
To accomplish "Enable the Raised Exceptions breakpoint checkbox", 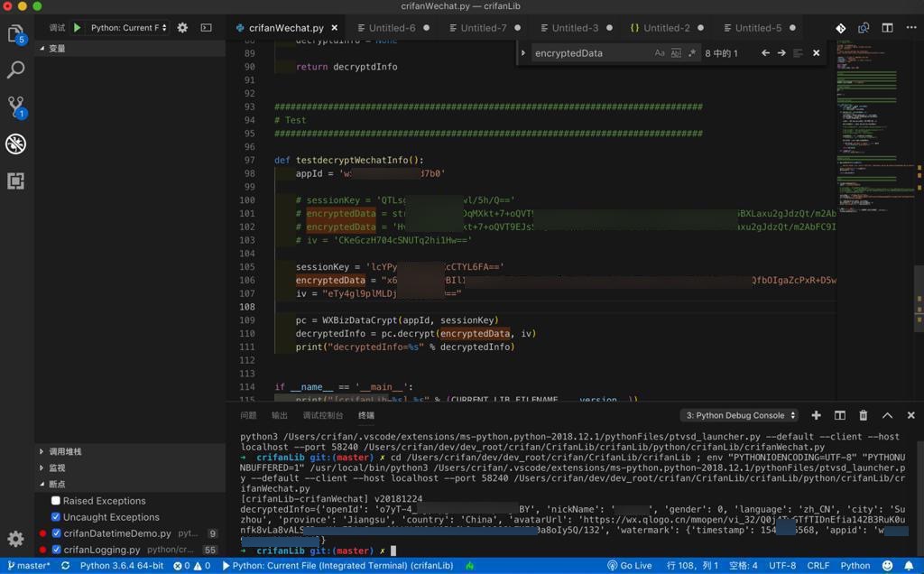I will [56, 501].
